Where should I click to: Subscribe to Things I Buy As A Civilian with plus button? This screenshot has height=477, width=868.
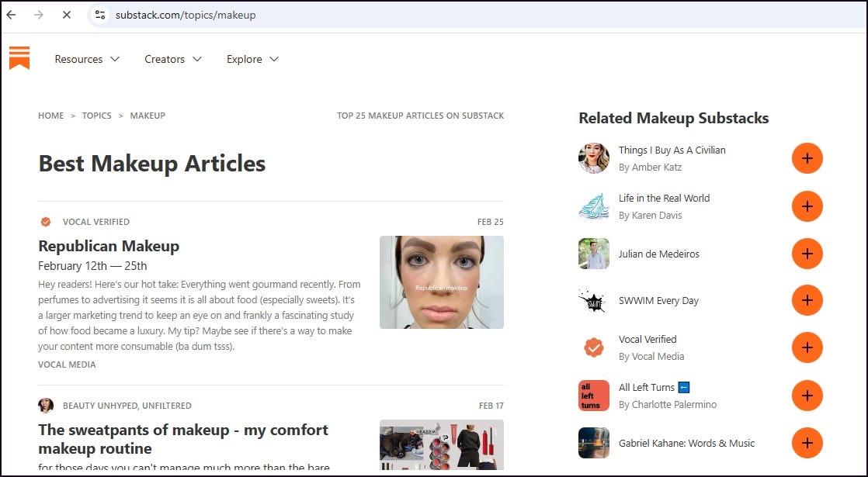pyautogui.click(x=807, y=158)
